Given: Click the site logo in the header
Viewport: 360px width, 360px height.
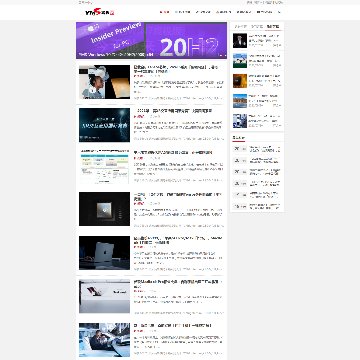Looking at the screenshot, I should pos(99,12).
